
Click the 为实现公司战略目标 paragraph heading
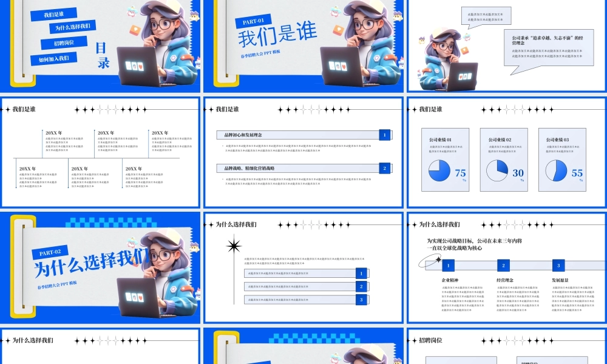pyautogui.click(x=475, y=244)
